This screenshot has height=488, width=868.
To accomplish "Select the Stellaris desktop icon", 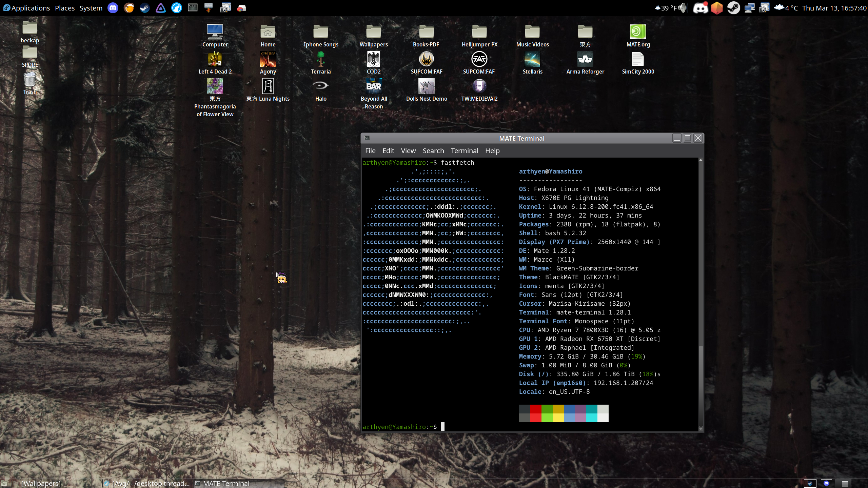I will [532, 63].
